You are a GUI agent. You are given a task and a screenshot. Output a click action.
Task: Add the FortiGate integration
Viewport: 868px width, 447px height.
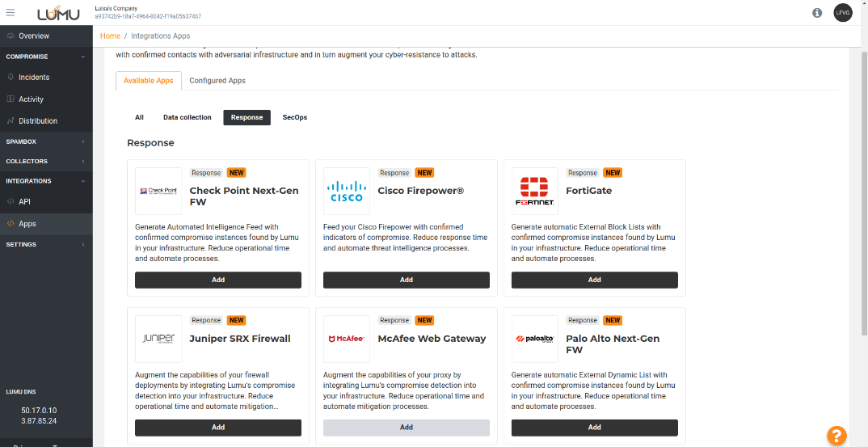(x=594, y=280)
